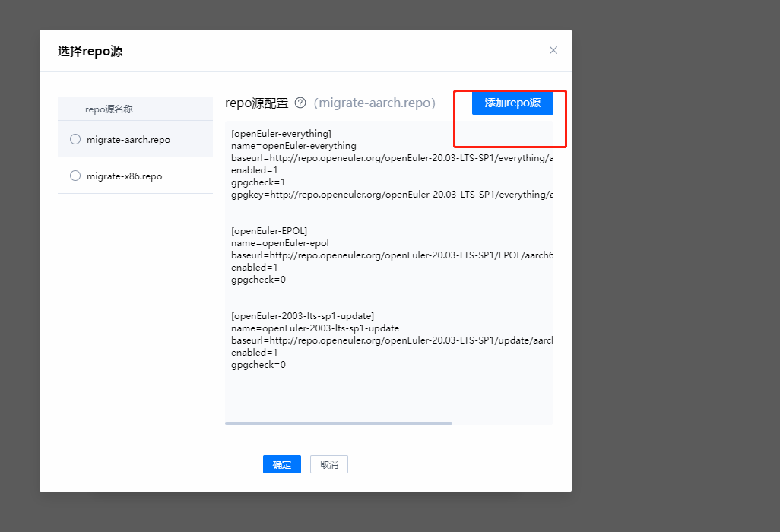
Task: Click the name=openEuler-2003-lts-sp1-update line
Action: [x=315, y=328]
